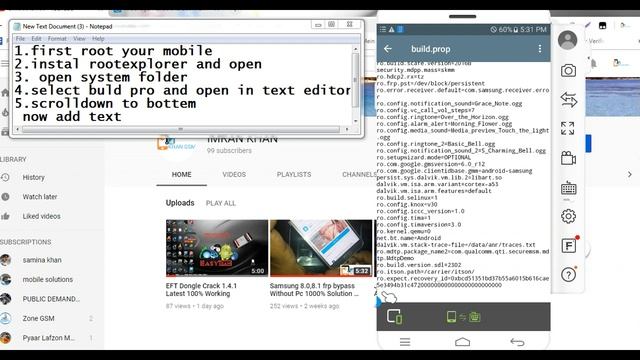This screenshot has width=640, height=360.
Task: Open the PUBLIC DEMAND subscription
Action: coord(51,299)
